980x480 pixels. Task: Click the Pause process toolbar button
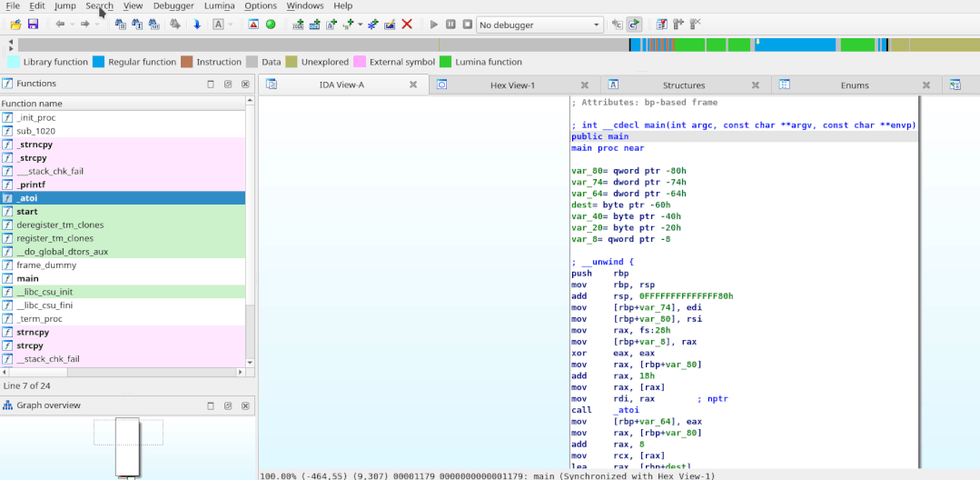[x=450, y=24]
